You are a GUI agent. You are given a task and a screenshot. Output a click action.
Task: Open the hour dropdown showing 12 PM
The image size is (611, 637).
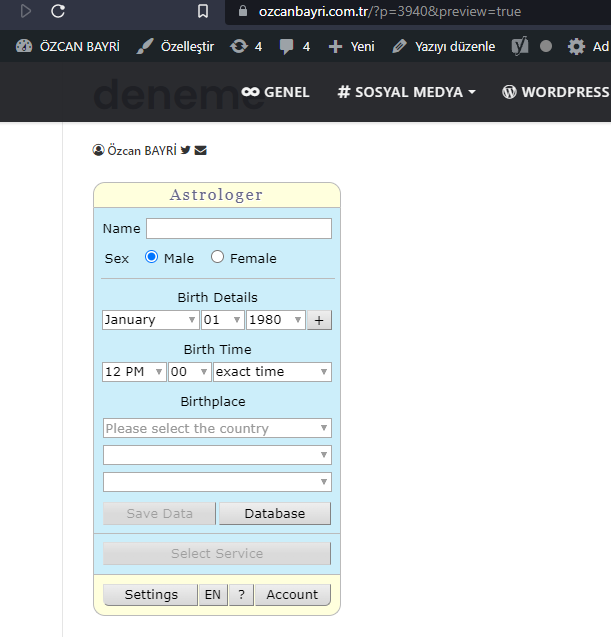tap(134, 372)
